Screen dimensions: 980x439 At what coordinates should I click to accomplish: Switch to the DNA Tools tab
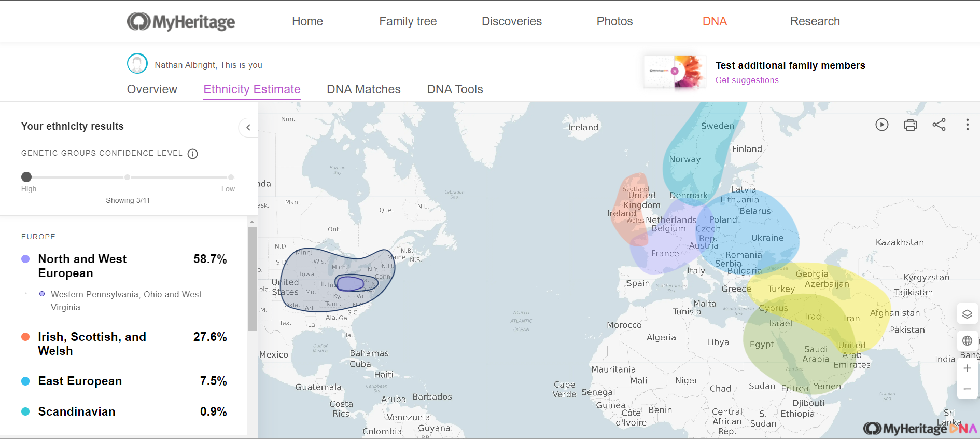[x=455, y=89]
